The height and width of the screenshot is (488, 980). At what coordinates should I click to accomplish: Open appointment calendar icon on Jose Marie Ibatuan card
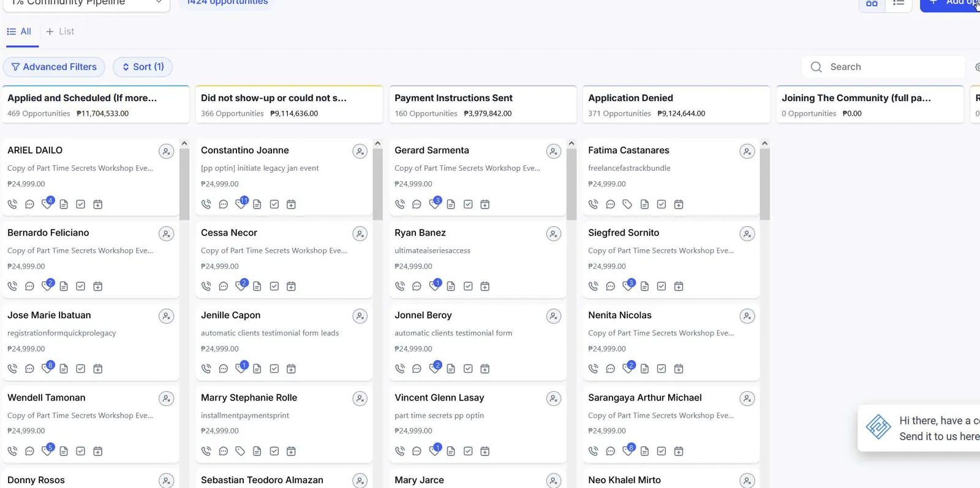point(97,369)
